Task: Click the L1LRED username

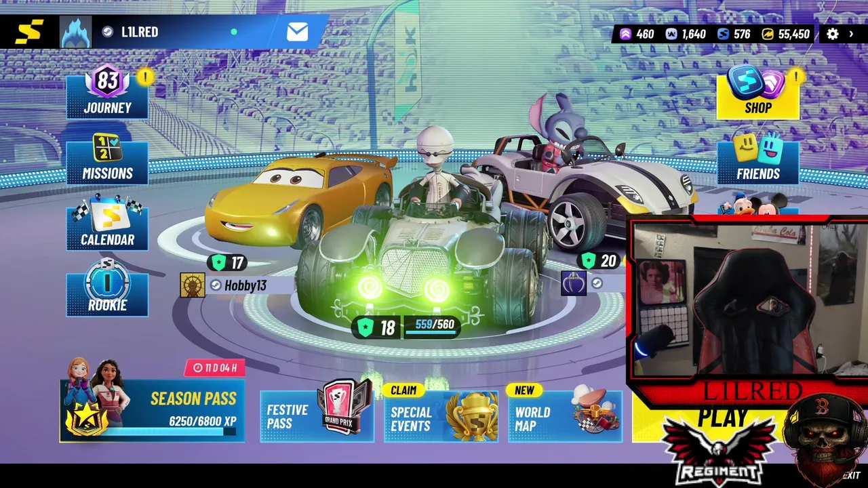Action: coord(140,32)
